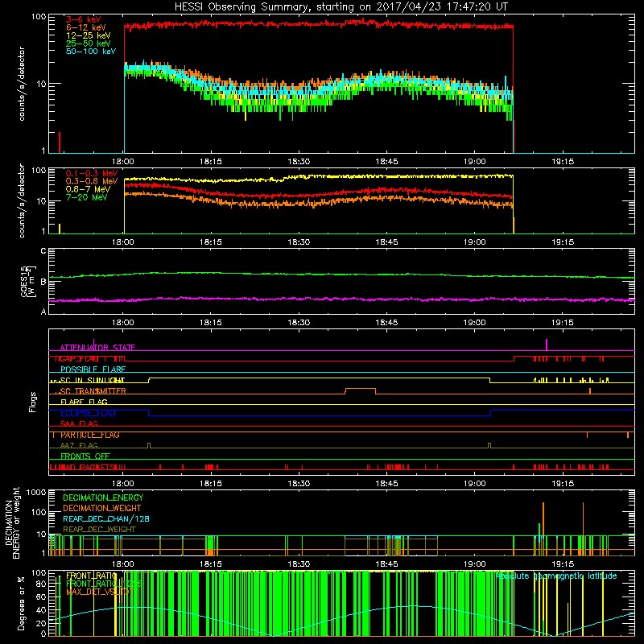Click the 0.8-7 MeV legend entry
Viewport: 644px width, 644px height.
(x=89, y=189)
